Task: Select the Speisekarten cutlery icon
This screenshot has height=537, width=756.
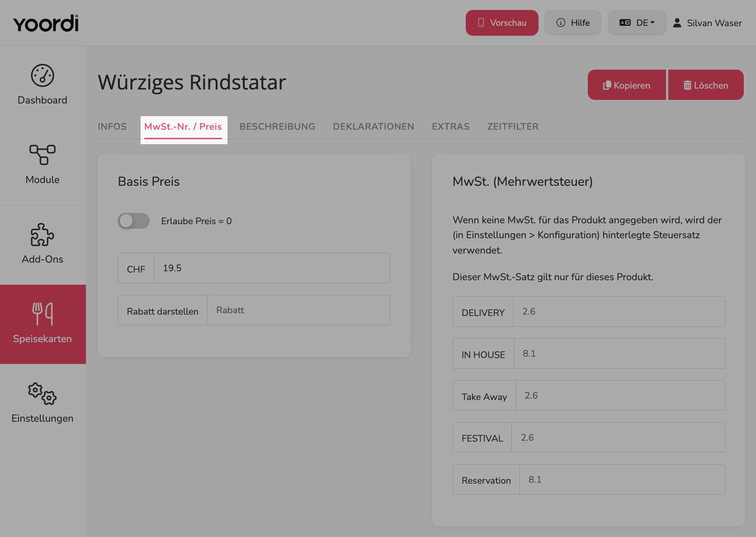Action: [43, 314]
